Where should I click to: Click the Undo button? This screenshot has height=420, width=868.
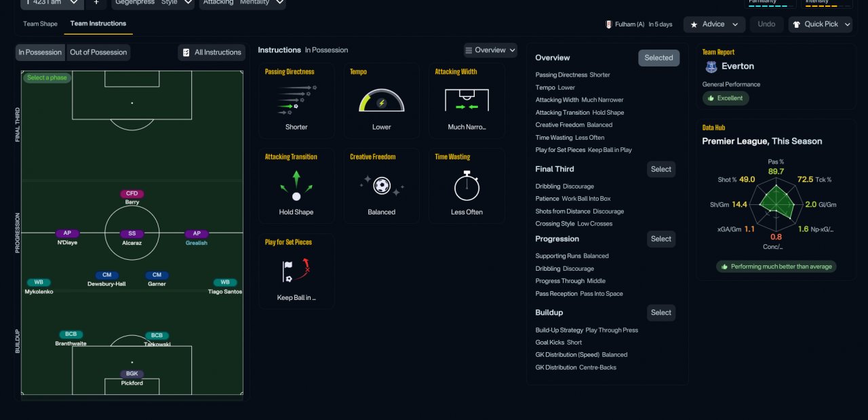[x=766, y=24]
